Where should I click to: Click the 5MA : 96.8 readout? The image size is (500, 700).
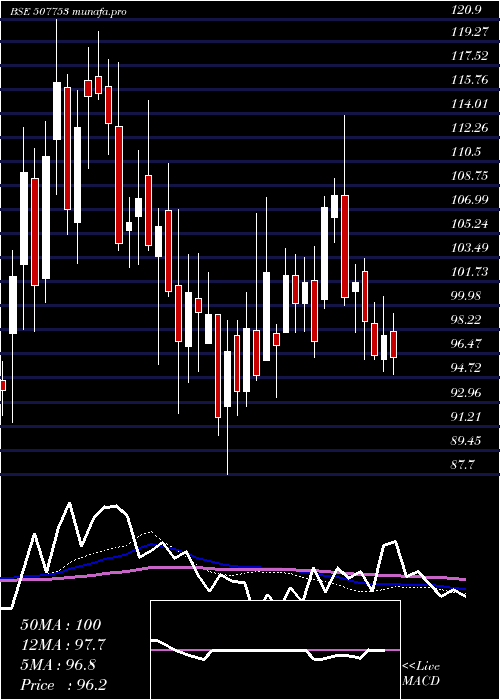tap(58, 665)
